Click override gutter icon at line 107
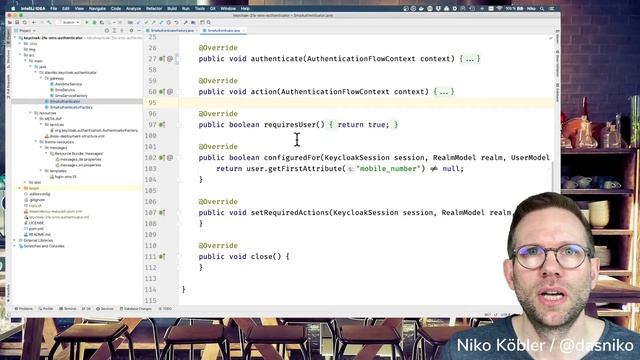The height and width of the screenshot is (360, 640). [x=162, y=213]
